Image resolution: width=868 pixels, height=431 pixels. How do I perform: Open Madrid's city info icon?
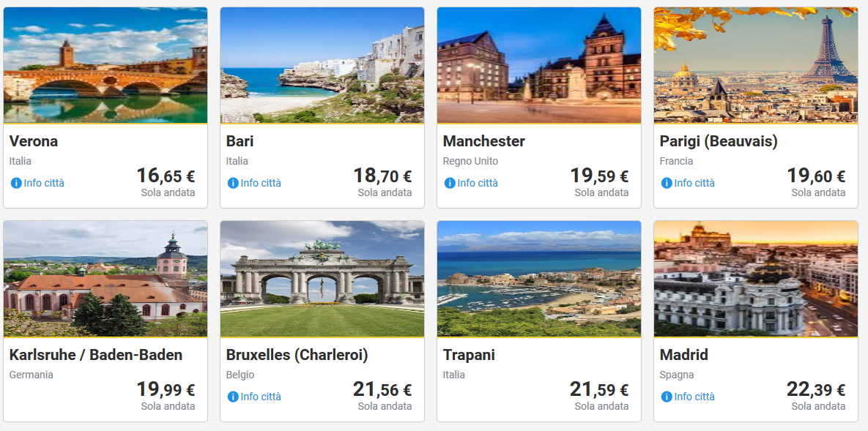coord(667,397)
